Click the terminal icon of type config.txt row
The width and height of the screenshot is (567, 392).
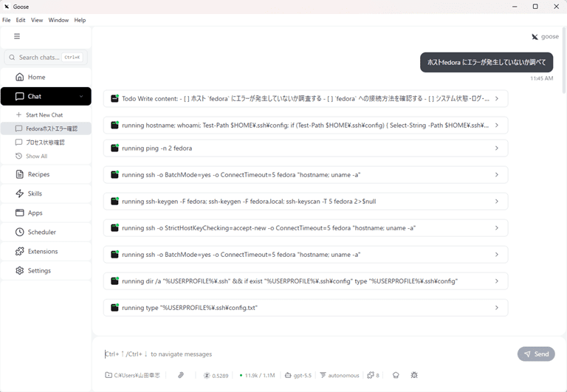coord(114,307)
